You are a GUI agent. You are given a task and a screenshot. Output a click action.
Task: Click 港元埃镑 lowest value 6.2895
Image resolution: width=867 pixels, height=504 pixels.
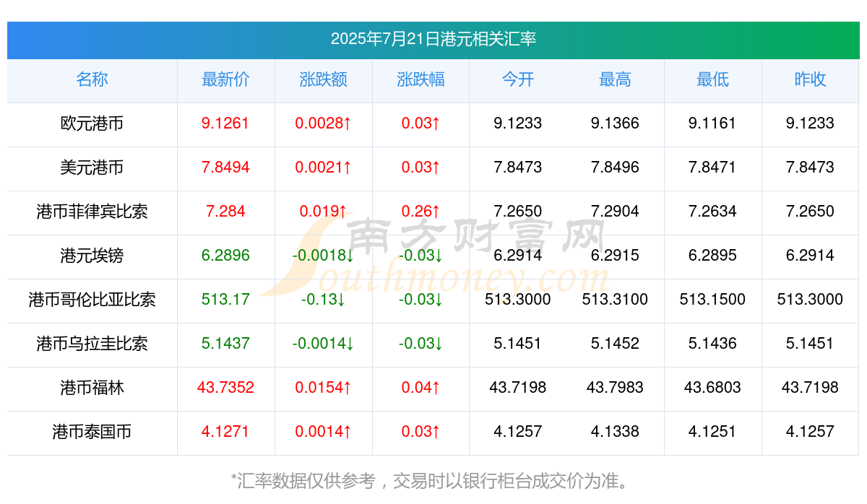coord(712,256)
